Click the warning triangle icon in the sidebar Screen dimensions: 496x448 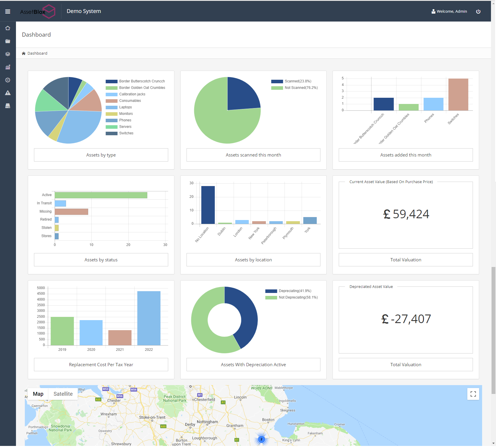8,93
